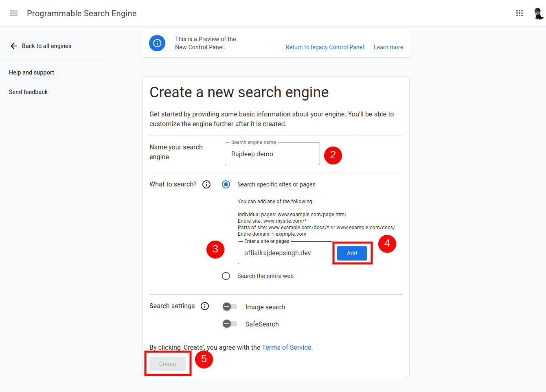Screen dimensions: 546x392
Task: Click the Add button for the site
Action: [x=351, y=253]
